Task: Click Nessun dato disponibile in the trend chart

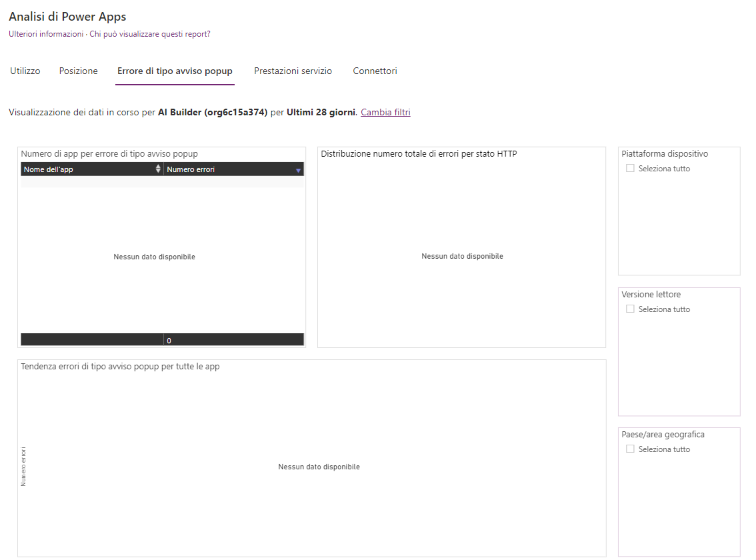Action: 319,467
